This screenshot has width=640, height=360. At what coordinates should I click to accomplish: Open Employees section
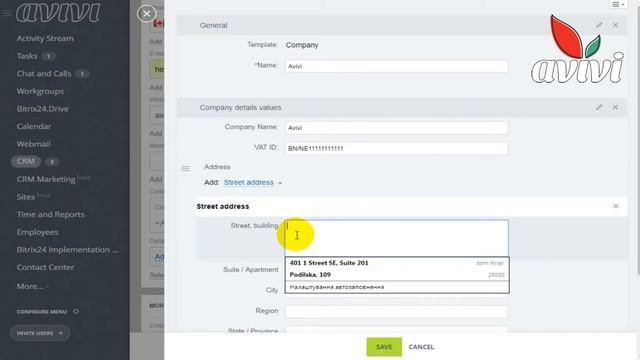38,232
